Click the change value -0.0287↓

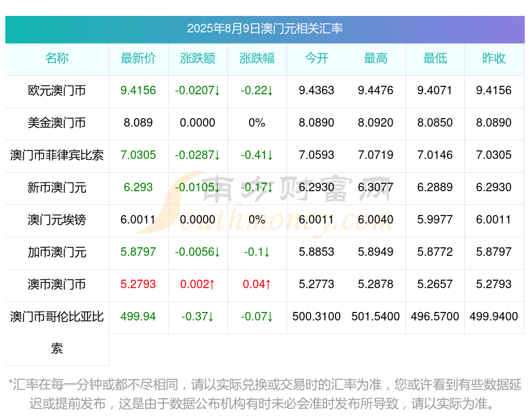198,155
